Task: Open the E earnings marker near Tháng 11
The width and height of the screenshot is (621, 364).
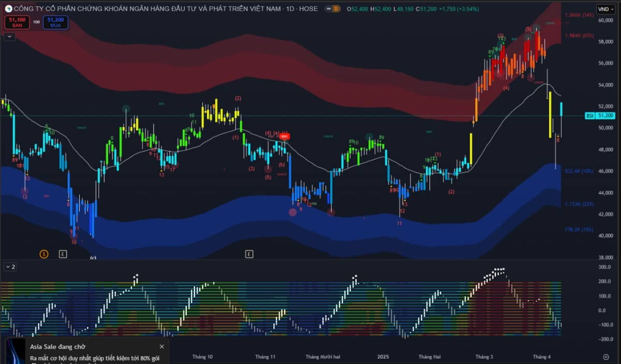Action: [x=249, y=254]
